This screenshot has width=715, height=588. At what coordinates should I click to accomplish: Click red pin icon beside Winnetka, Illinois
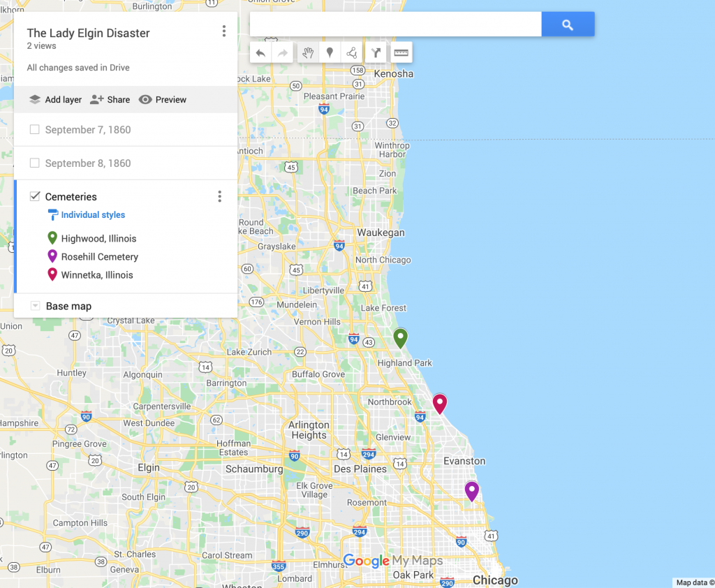coord(52,274)
